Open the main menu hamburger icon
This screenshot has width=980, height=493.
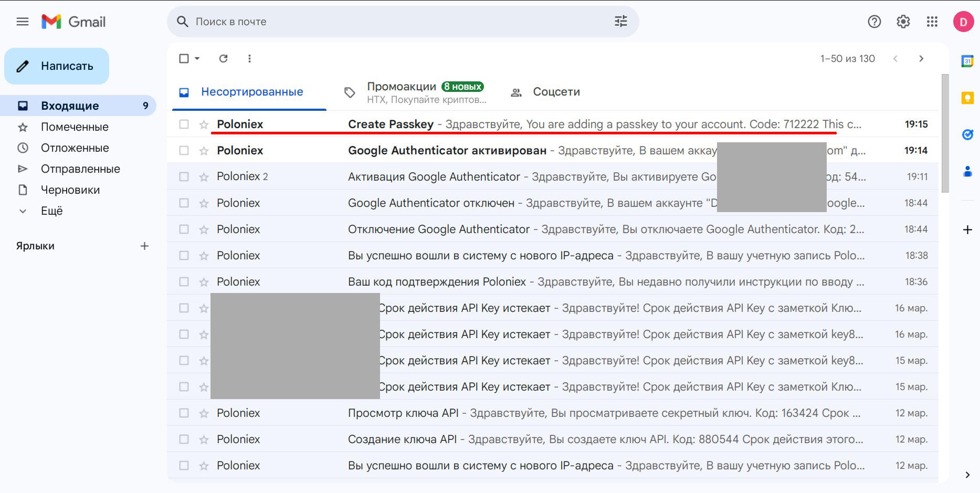point(23,22)
